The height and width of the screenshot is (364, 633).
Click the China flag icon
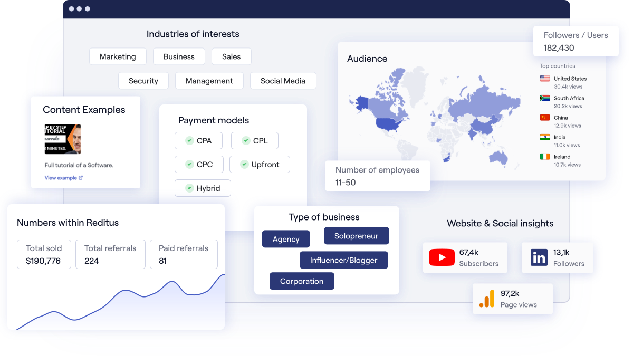[544, 118]
